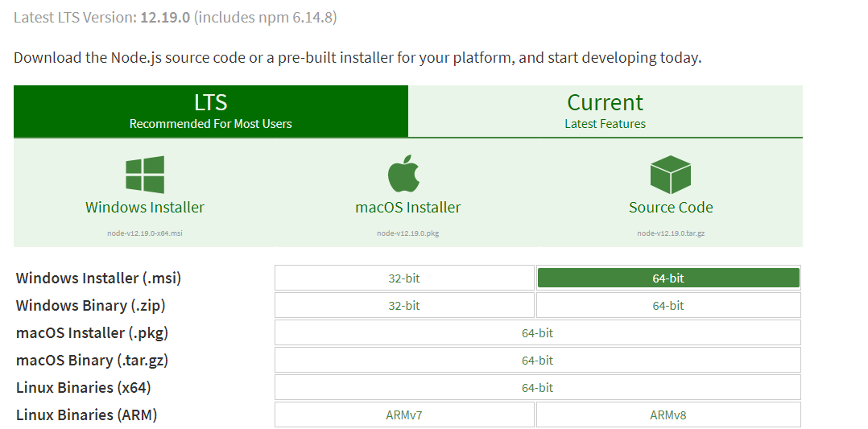Image resolution: width=868 pixels, height=429 pixels.
Task: Download 64-bit macOS Installer (.pkg)
Action: point(538,332)
